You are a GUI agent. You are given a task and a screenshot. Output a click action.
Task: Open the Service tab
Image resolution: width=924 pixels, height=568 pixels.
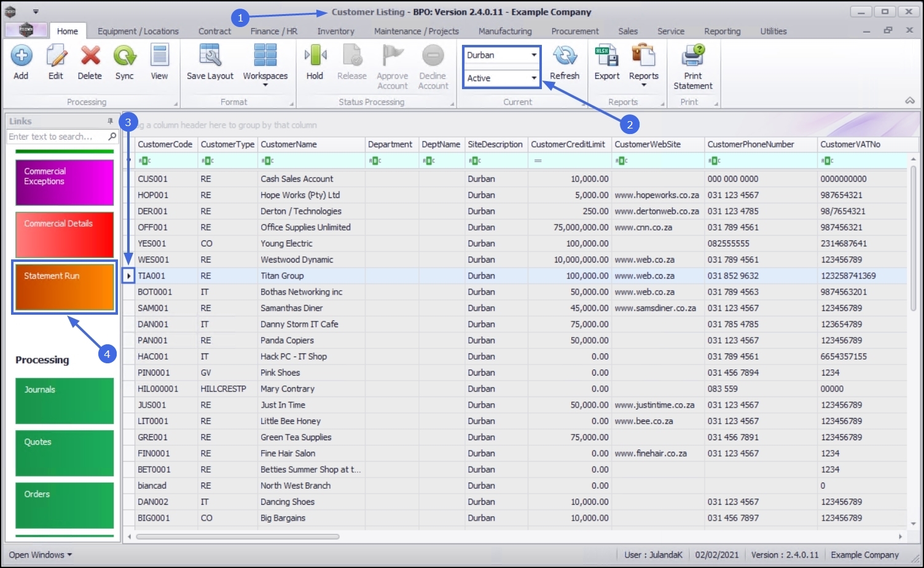(x=671, y=31)
